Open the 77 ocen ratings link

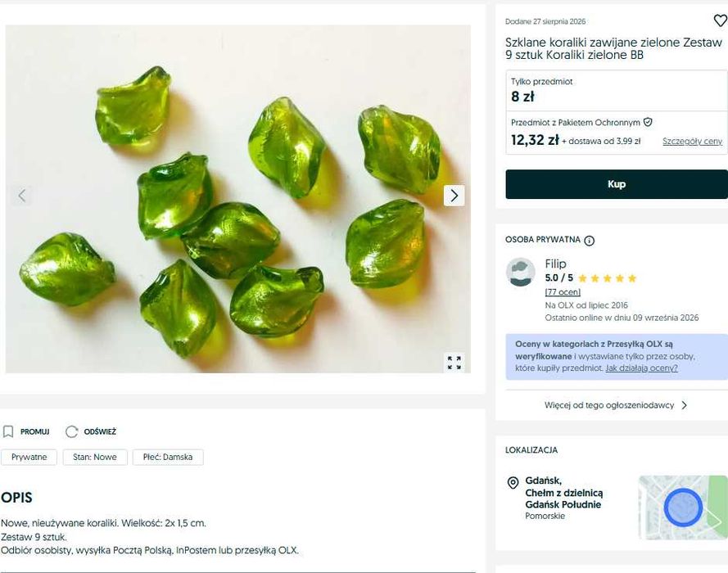tap(563, 292)
